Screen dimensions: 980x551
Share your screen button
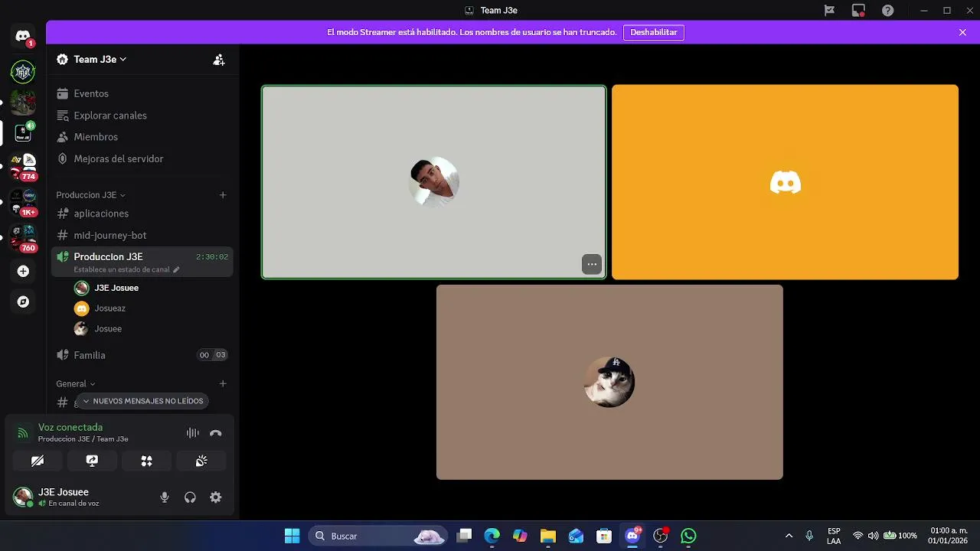92,461
